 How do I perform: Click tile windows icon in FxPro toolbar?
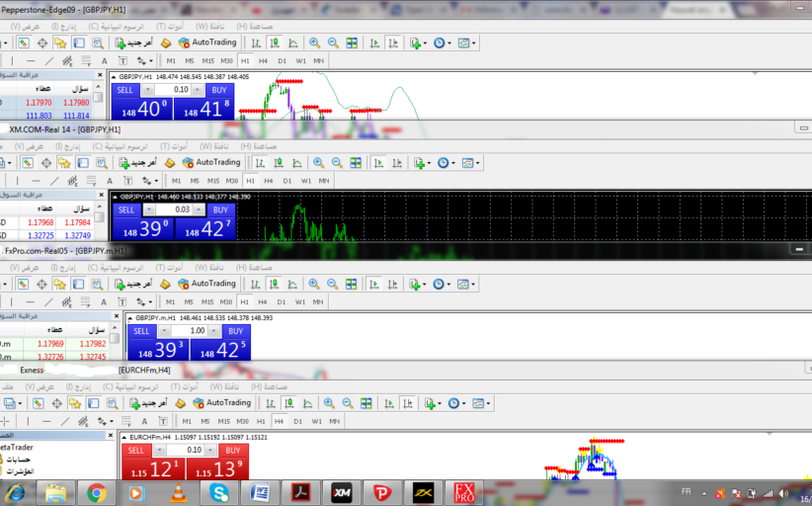coord(351,284)
